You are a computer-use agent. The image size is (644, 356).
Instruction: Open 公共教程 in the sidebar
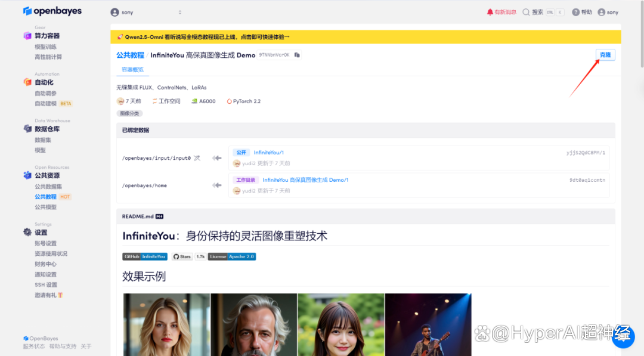point(45,197)
